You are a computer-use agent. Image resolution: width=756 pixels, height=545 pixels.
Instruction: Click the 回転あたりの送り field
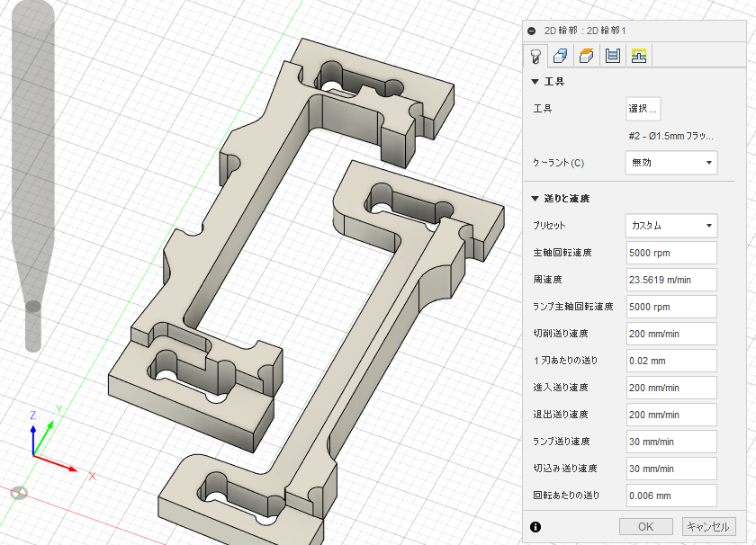671,496
